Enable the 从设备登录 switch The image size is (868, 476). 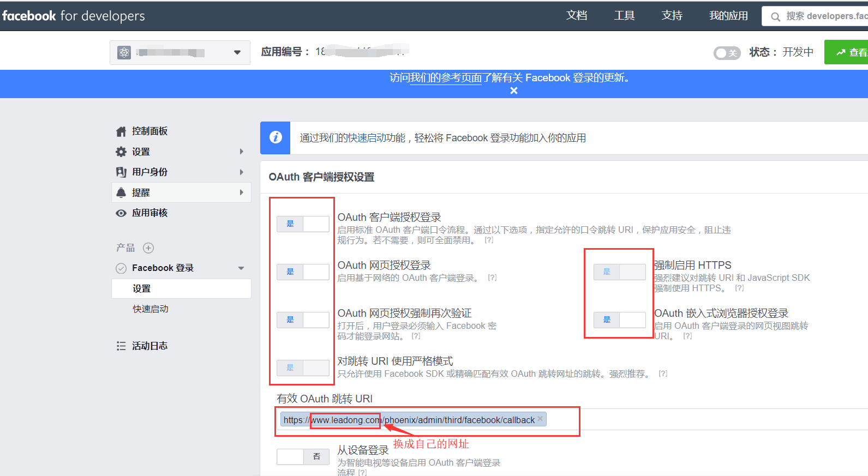(x=303, y=457)
